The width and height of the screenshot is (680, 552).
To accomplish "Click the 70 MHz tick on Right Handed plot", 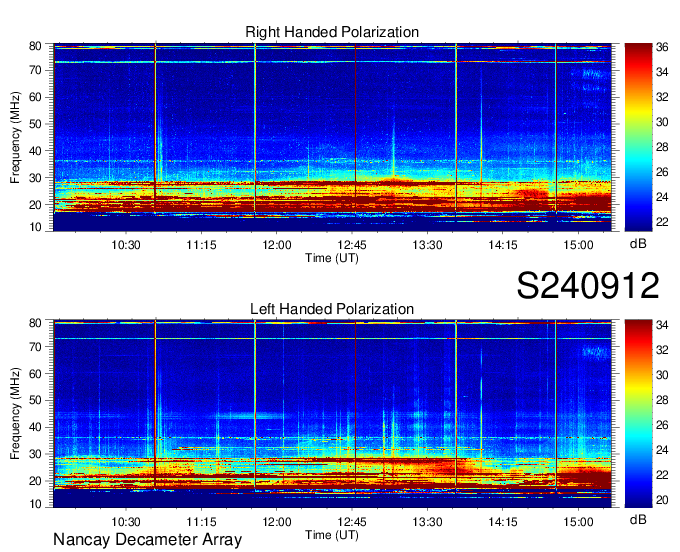I will (x=35, y=70).
